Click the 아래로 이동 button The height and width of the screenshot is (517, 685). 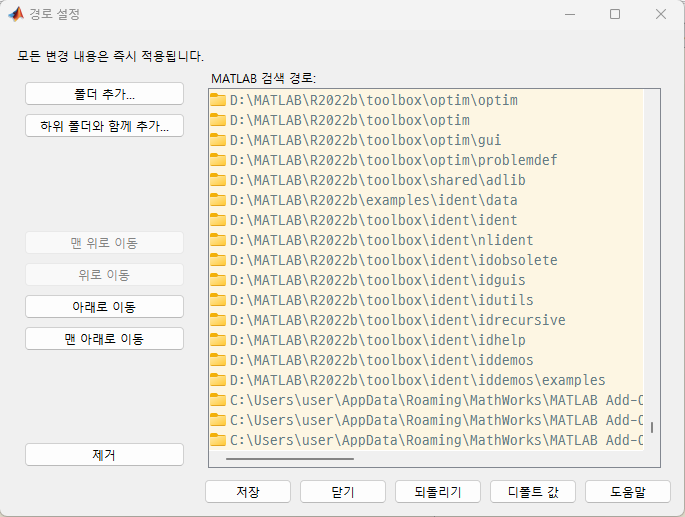tap(104, 306)
